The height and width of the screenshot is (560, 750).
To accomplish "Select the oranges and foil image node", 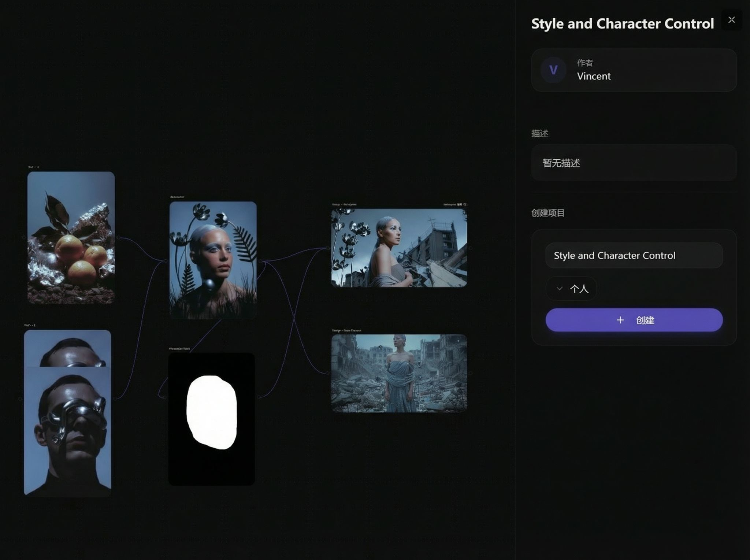I will (71, 237).
